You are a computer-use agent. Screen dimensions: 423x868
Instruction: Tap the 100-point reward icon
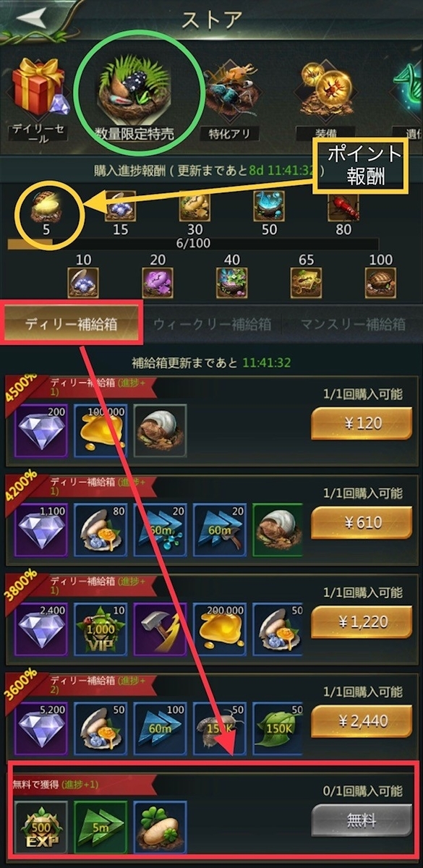[x=381, y=282]
